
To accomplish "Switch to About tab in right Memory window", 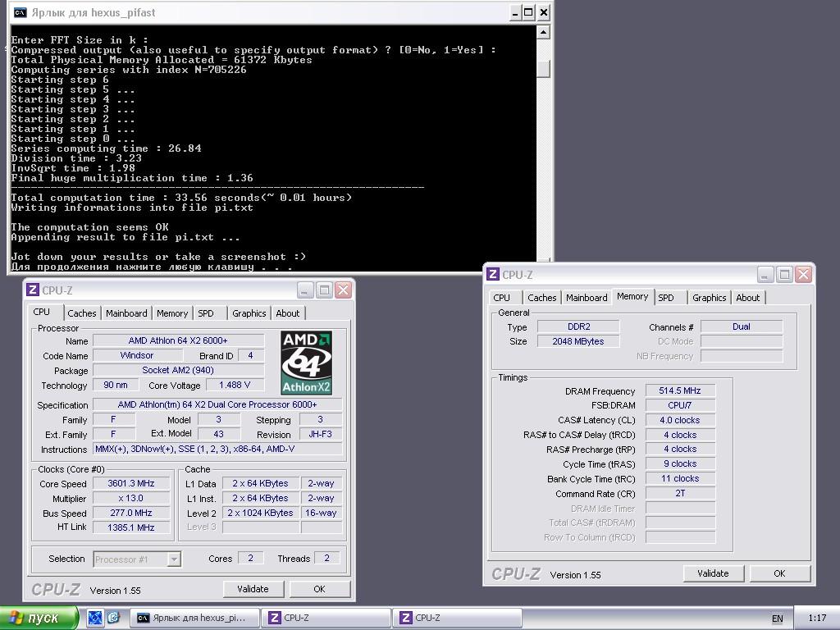I will [x=748, y=298].
